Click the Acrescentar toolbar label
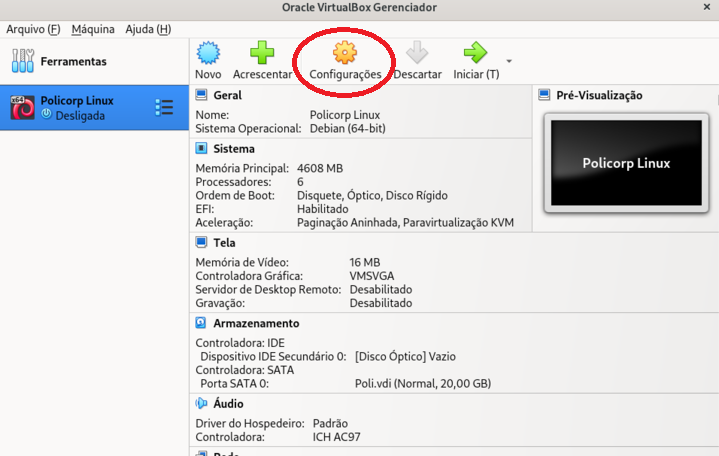 click(262, 74)
